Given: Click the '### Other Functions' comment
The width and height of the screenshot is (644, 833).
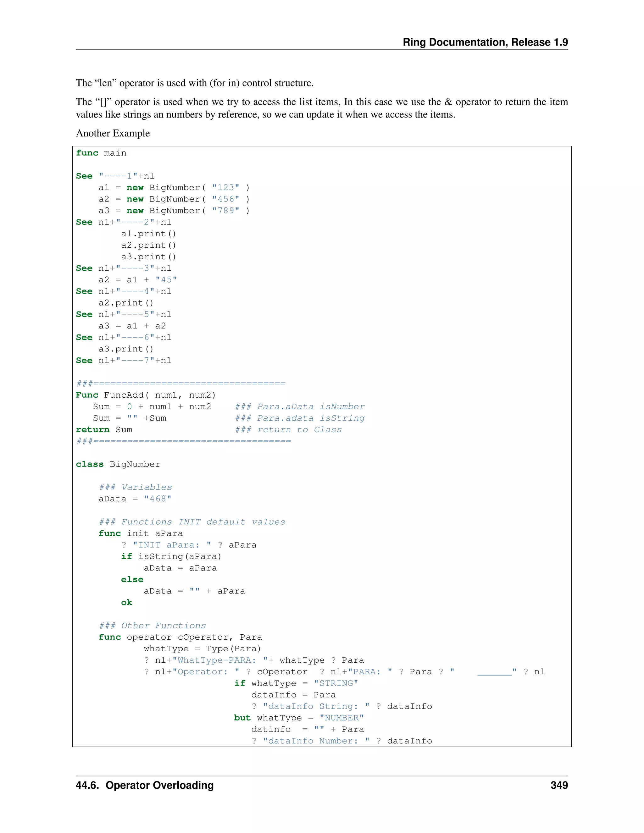Looking at the screenshot, I should 152,626.
